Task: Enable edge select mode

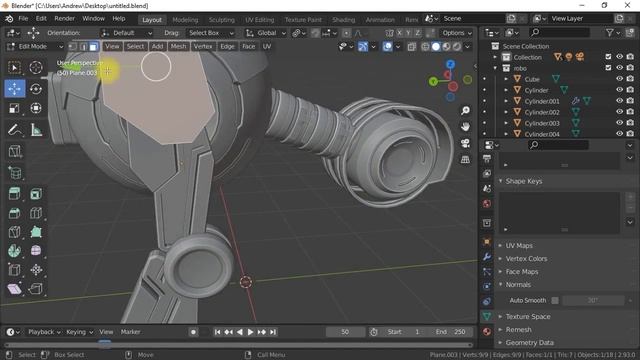Action: click(83, 47)
